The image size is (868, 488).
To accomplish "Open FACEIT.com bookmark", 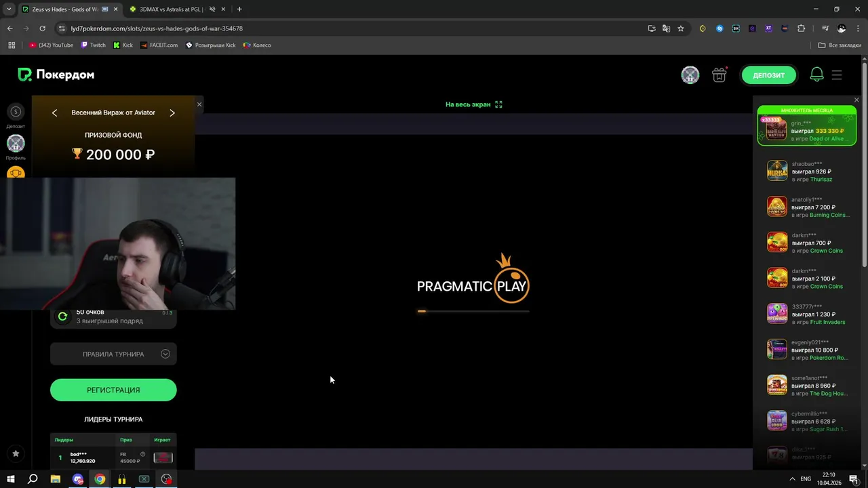I will [x=159, y=45].
